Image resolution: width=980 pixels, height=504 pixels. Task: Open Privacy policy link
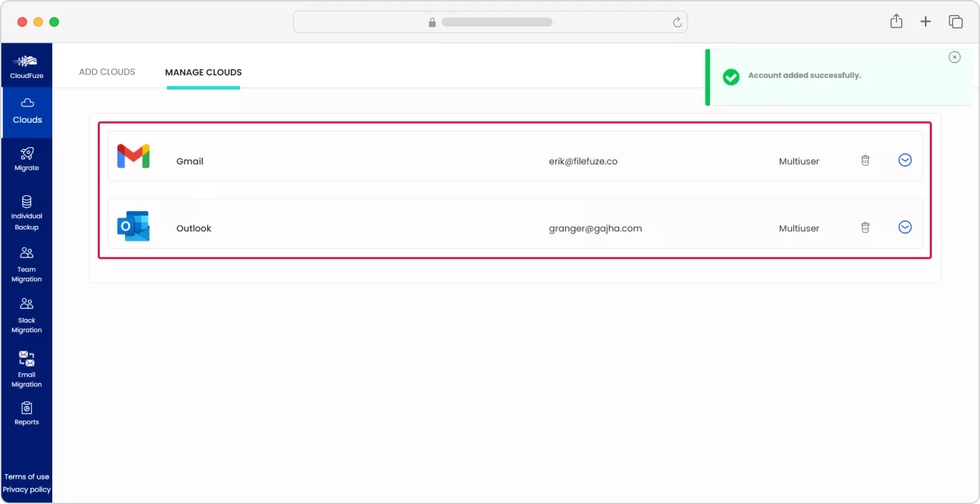(27, 490)
